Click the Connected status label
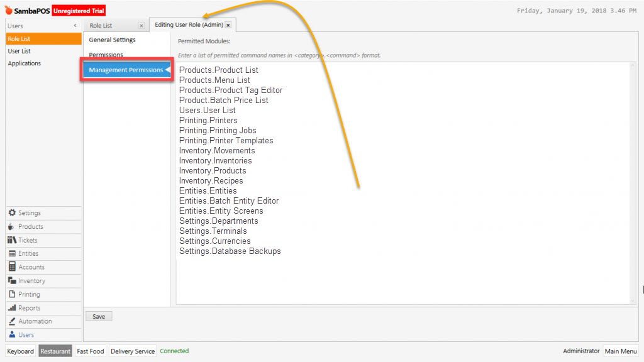The width and height of the screenshot is (644, 362). pos(174,351)
